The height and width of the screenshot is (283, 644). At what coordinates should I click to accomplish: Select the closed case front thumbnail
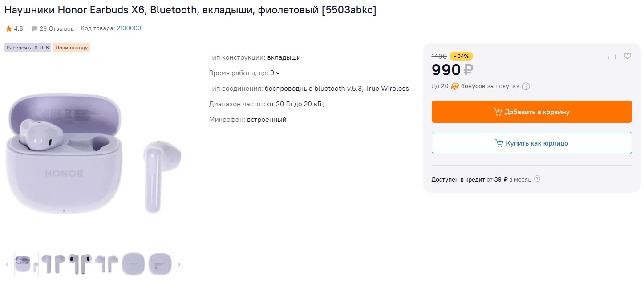click(x=133, y=264)
